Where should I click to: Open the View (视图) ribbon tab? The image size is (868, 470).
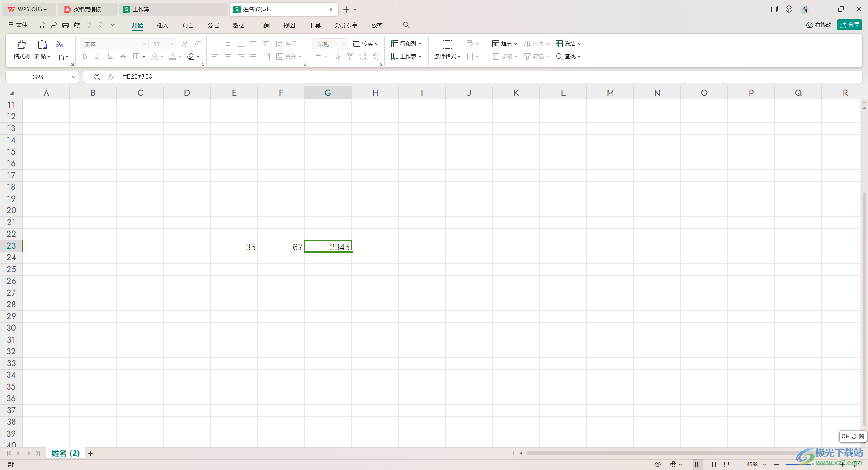[x=289, y=25]
